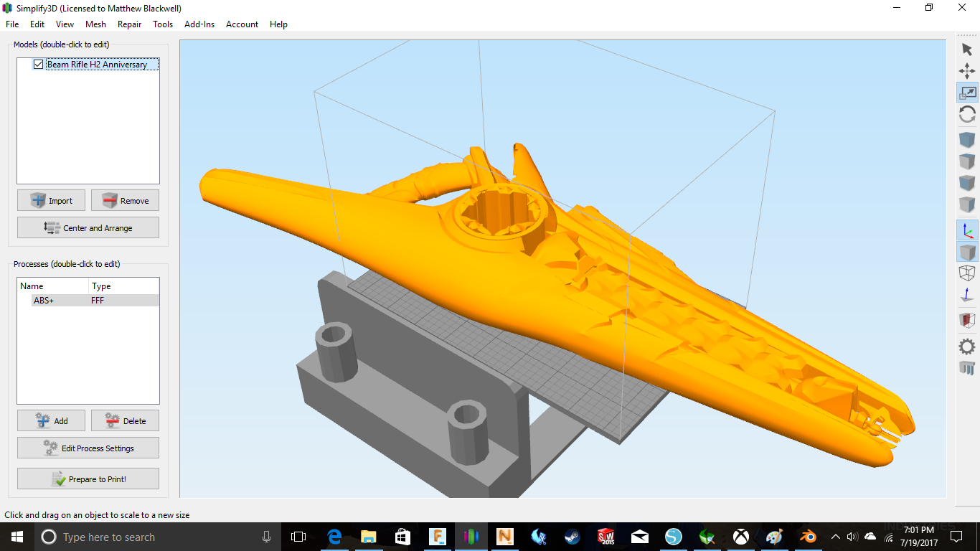Toggle point normals display

click(967, 295)
